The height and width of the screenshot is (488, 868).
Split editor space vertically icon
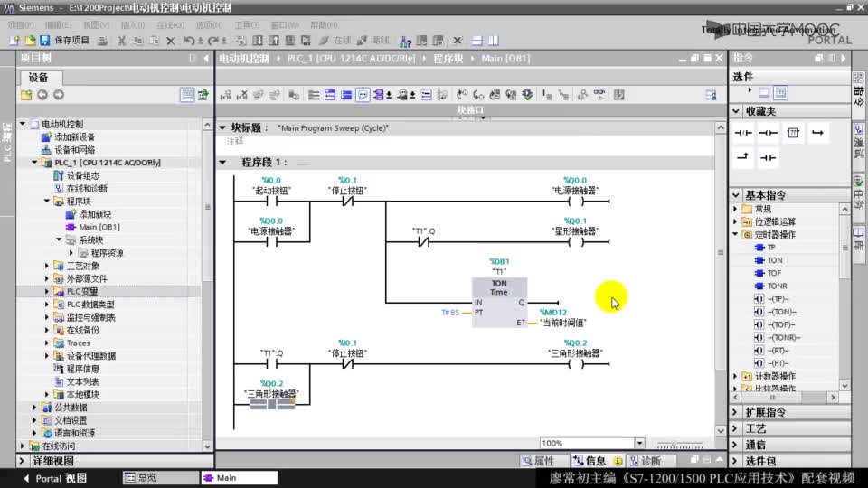tap(494, 41)
